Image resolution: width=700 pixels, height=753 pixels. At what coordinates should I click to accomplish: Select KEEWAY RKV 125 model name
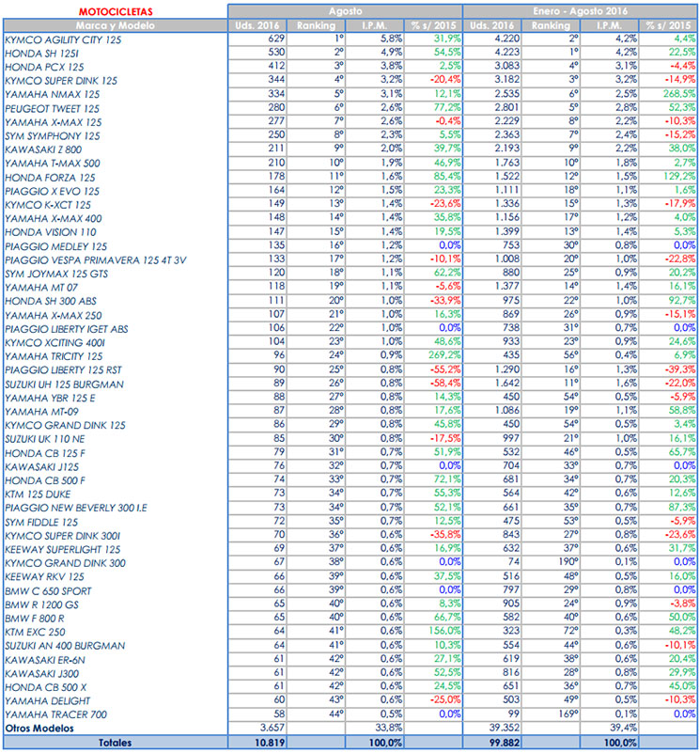[44, 577]
